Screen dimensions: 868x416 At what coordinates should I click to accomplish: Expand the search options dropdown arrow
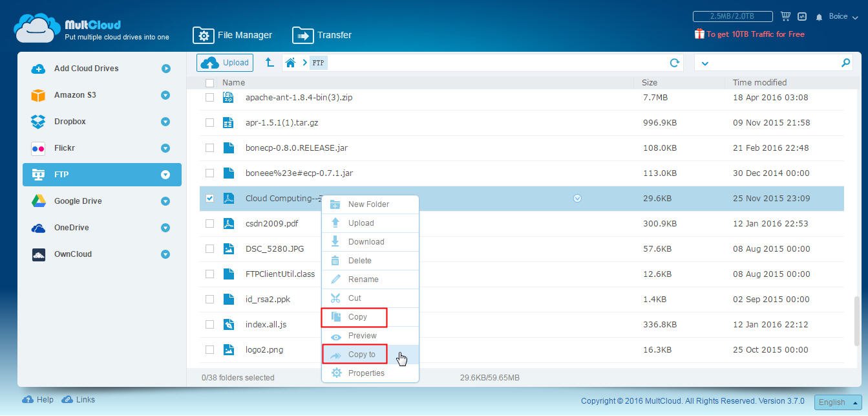pyautogui.click(x=704, y=63)
